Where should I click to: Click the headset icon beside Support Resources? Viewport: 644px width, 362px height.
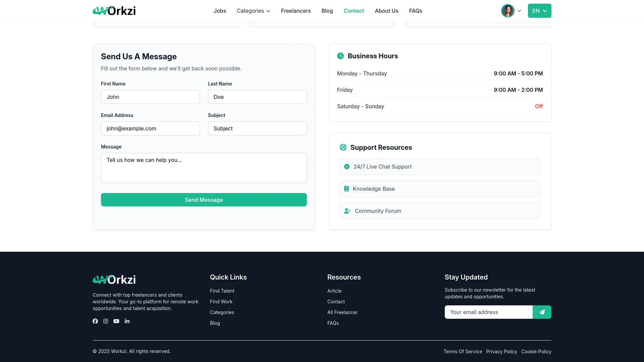coord(343,147)
